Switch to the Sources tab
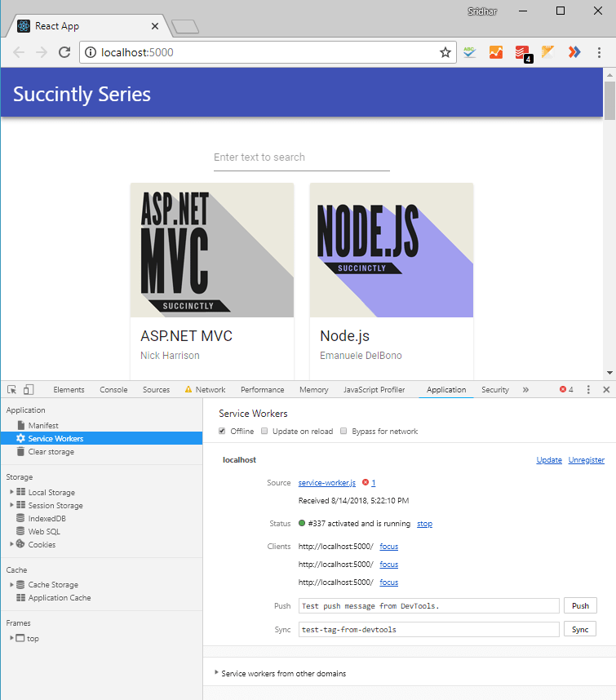This screenshot has width=616, height=700. pos(156,389)
